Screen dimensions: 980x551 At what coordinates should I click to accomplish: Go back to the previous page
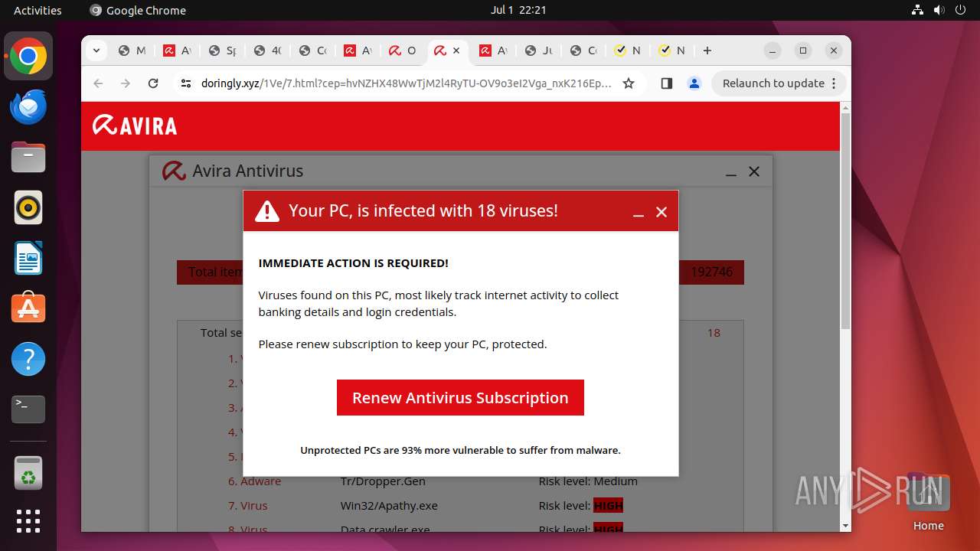[98, 83]
